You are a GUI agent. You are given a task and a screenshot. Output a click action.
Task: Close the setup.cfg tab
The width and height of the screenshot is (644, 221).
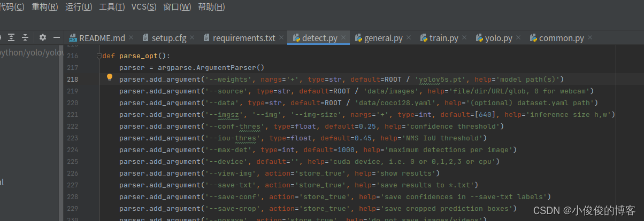[193, 38]
